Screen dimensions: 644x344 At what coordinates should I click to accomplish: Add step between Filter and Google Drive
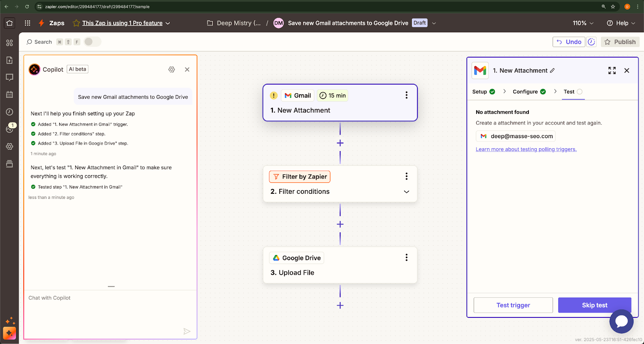coord(340,224)
